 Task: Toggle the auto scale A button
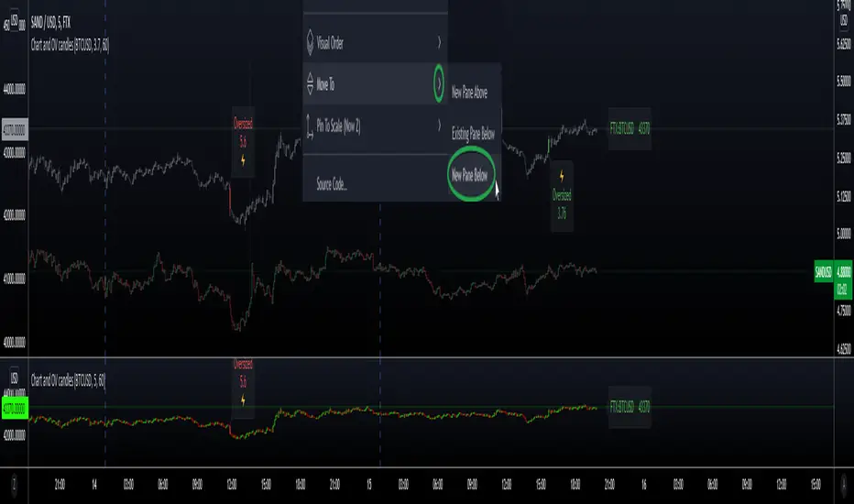click(844, 484)
